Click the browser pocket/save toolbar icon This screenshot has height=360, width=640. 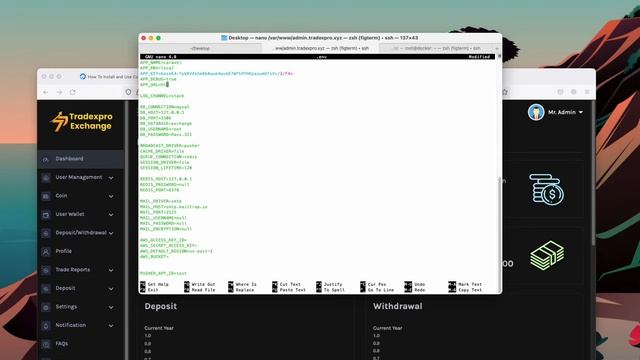coord(560,92)
